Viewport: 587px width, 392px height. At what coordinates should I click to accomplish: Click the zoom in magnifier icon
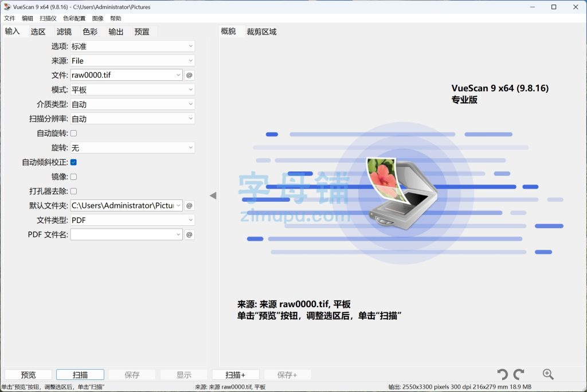(548, 375)
